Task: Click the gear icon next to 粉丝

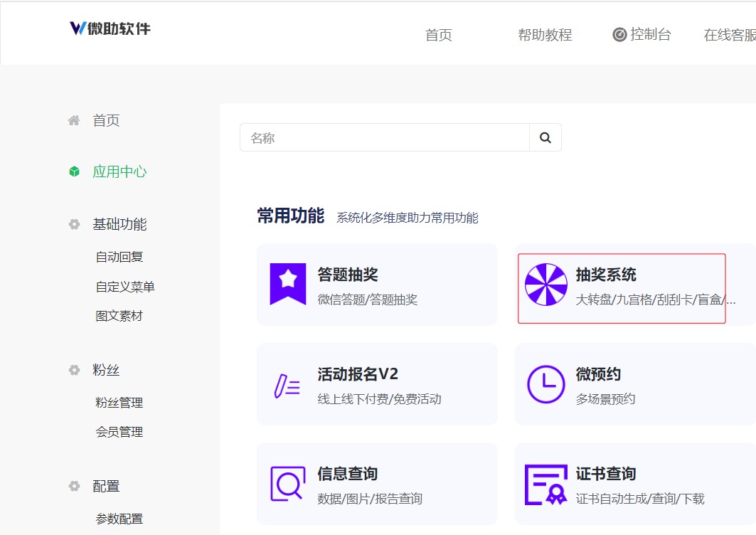Action: [x=74, y=370]
